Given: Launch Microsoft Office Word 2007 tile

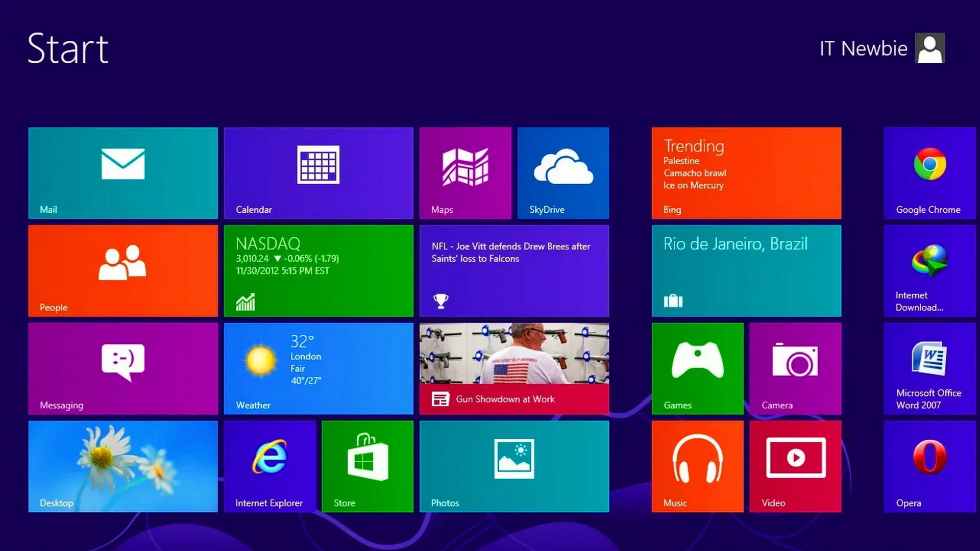Looking at the screenshot, I should click(x=930, y=369).
